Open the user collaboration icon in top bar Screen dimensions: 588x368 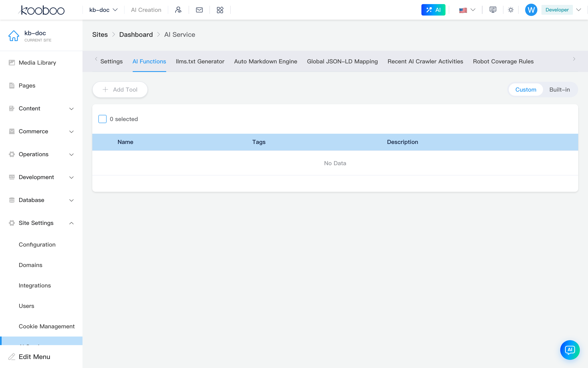(x=178, y=10)
